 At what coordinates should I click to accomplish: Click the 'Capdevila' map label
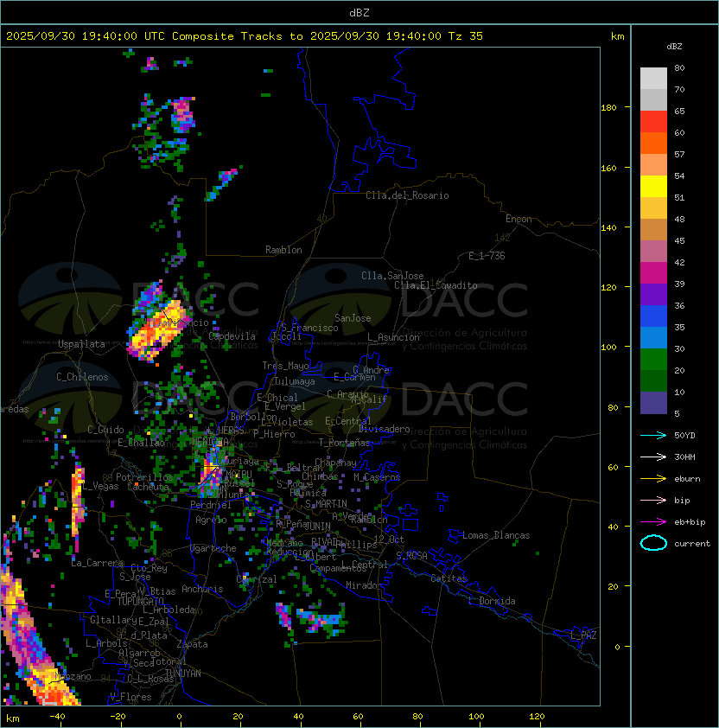pos(232,336)
